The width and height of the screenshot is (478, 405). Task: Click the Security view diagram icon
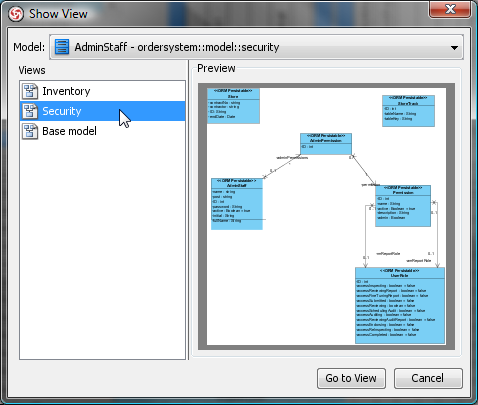[x=30, y=111]
